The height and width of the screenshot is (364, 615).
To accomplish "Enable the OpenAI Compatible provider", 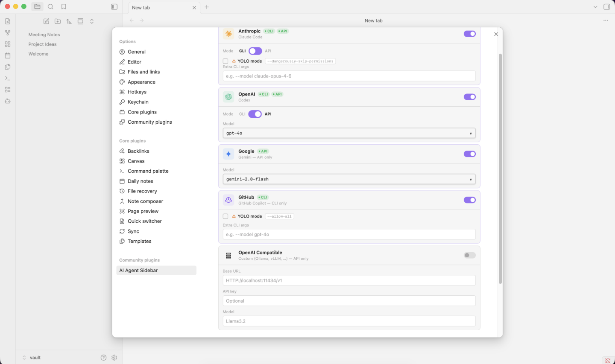I will [x=469, y=255].
